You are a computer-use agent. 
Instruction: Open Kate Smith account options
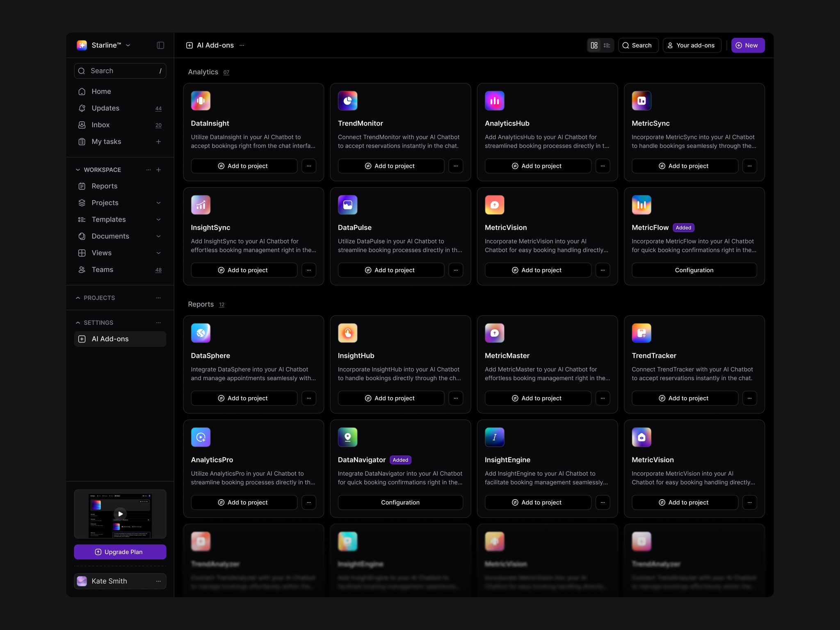(x=158, y=581)
